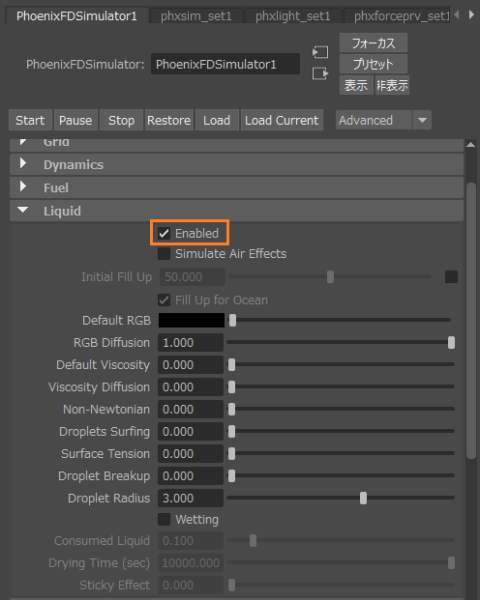Click the Stop button
The height and width of the screenshot is (600, 480).
point(121,120)
